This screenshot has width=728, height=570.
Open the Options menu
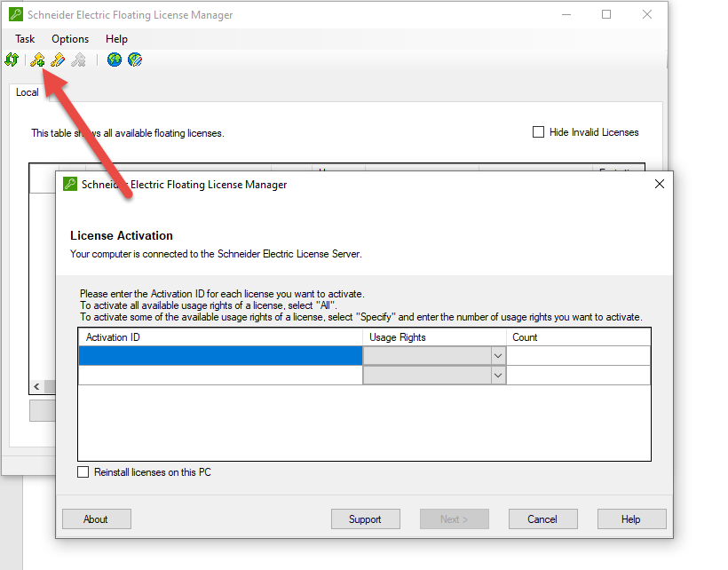tap(70, 39)
